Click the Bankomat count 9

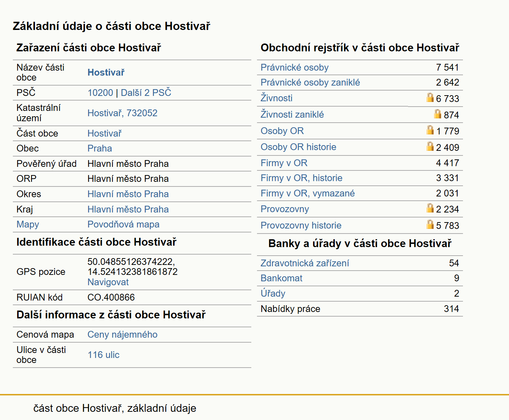[457, 278]
